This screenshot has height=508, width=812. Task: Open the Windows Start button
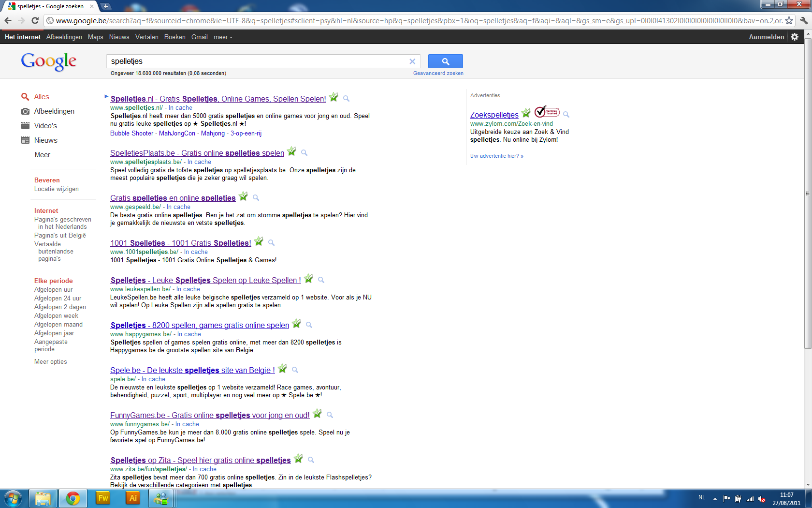[13, 498]
